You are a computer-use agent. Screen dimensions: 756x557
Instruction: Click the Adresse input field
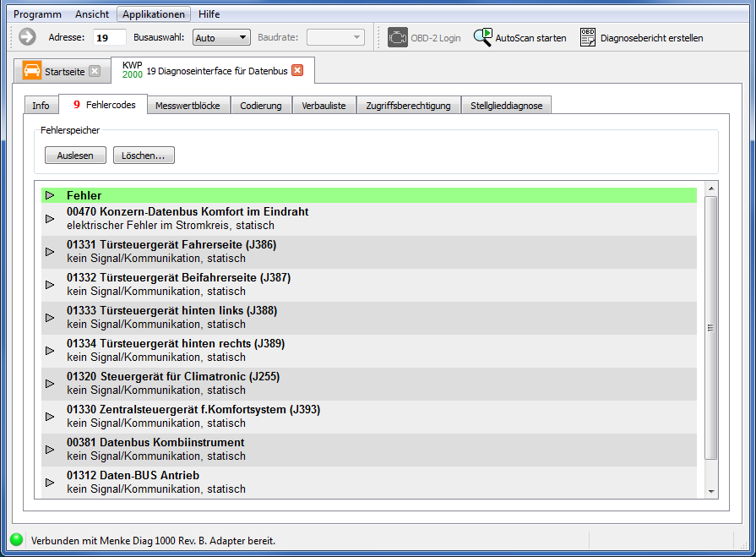coord(109,37)
